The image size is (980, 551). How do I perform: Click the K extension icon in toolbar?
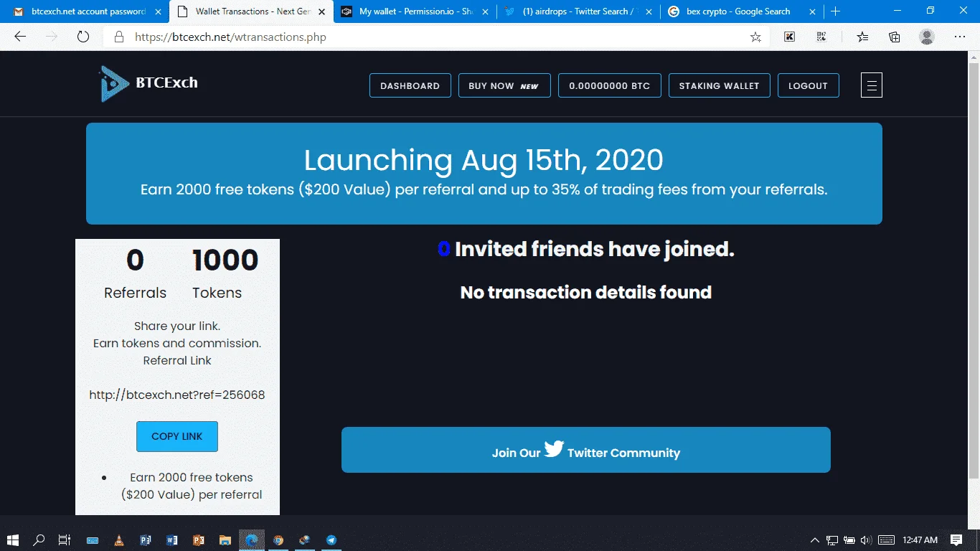pos(789,37)
